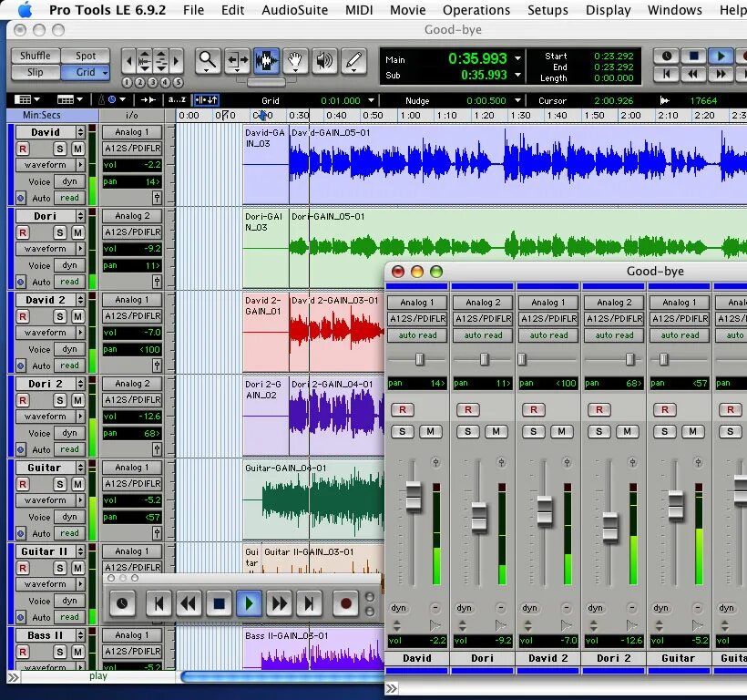
Task: Open the Dori track voice dyn selector
Action: (x=69, y=265)
